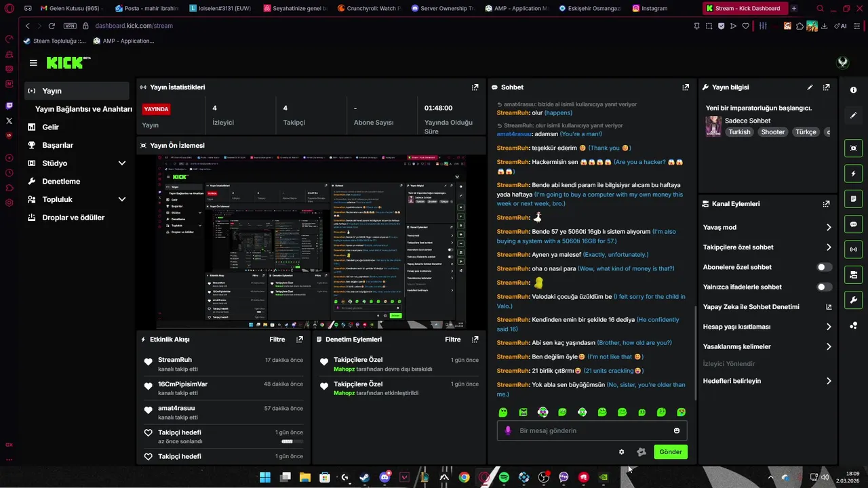Click the pencil icon in right sidebar
Image resolution: width=868 pixels, height=488 pixels.
853,115
